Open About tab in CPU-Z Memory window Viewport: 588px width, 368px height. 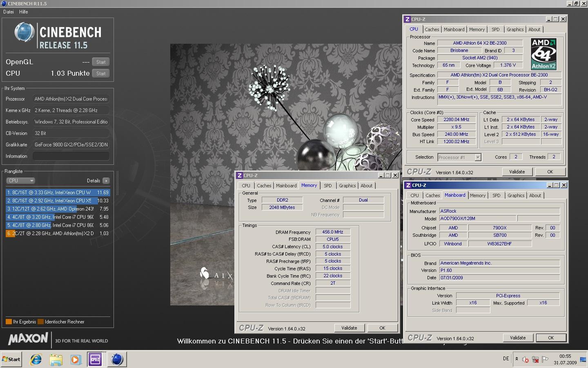click(367, 186)
